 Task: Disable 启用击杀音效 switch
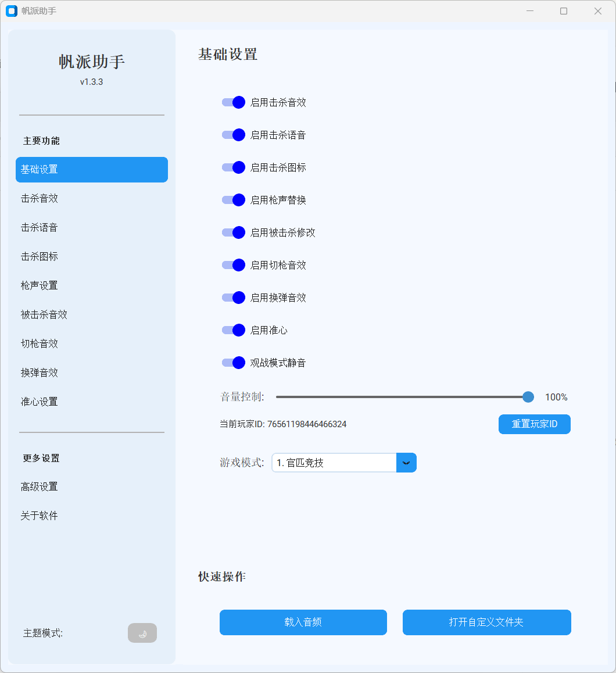(233, 102)
